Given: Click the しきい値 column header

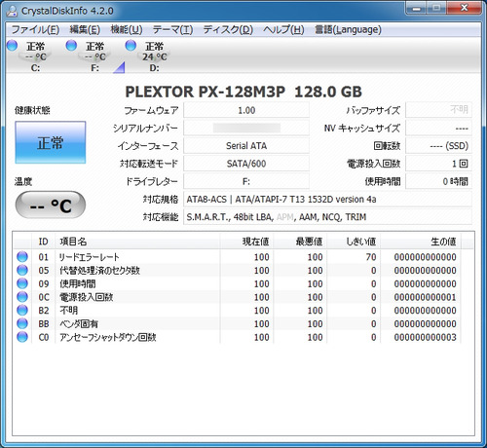Looking at the screenshot, I should point(354,242).
